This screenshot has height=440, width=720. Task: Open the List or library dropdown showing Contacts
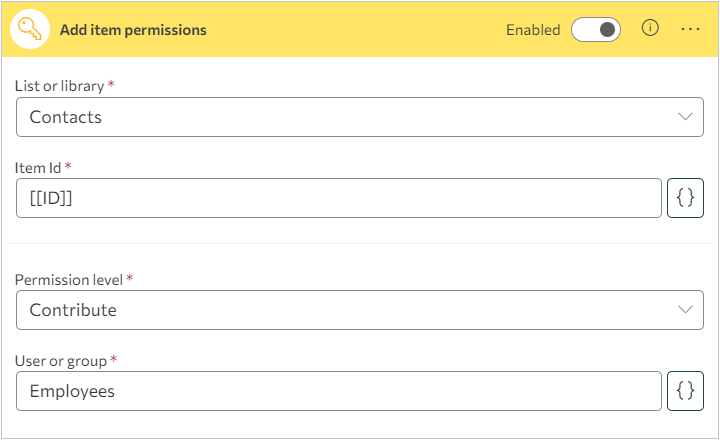(x=360, y=117)
